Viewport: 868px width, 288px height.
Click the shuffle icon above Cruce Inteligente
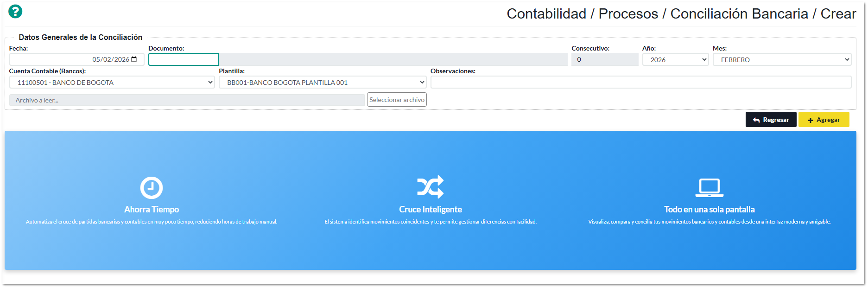click(431, 187)
